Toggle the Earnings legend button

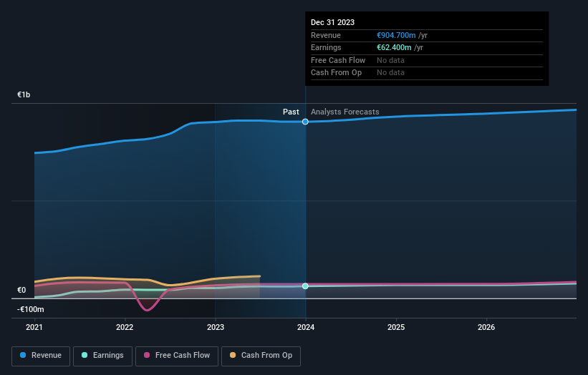tap(102, 356)
